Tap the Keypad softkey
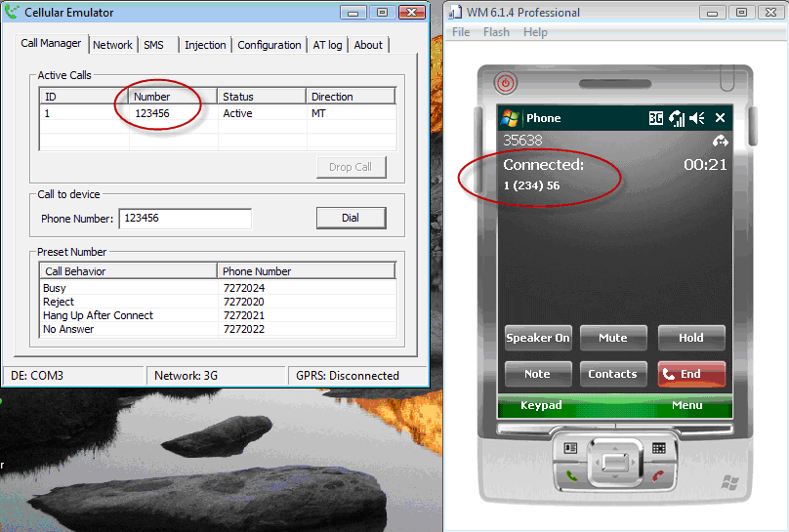This screenshot has width=789, height=532. [541, 405]
